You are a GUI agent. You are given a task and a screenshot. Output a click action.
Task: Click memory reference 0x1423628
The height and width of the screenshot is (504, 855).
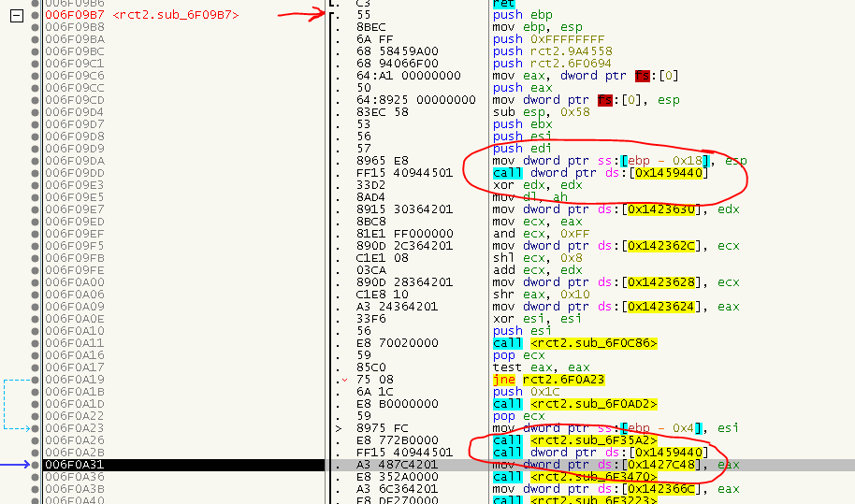click(661, 282)
